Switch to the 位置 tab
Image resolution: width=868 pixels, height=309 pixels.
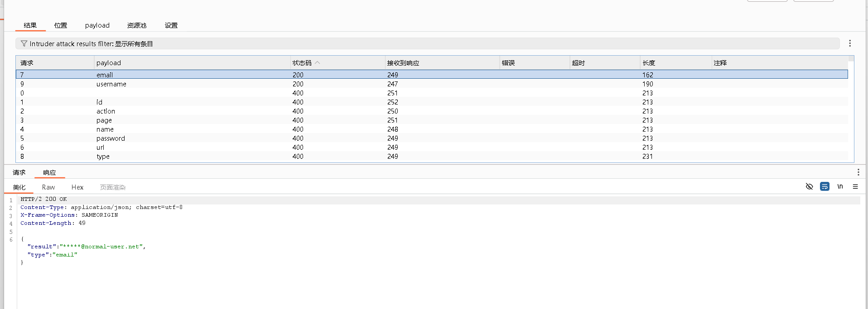61,25
